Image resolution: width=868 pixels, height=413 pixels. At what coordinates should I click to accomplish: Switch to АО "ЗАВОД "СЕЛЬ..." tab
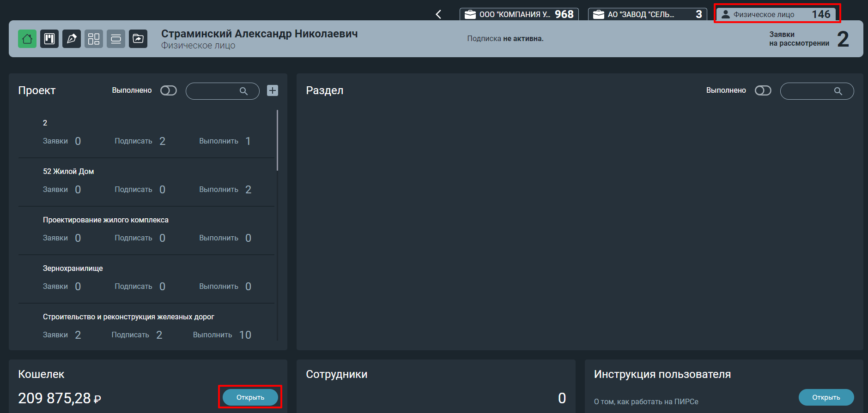pos(647,14)
